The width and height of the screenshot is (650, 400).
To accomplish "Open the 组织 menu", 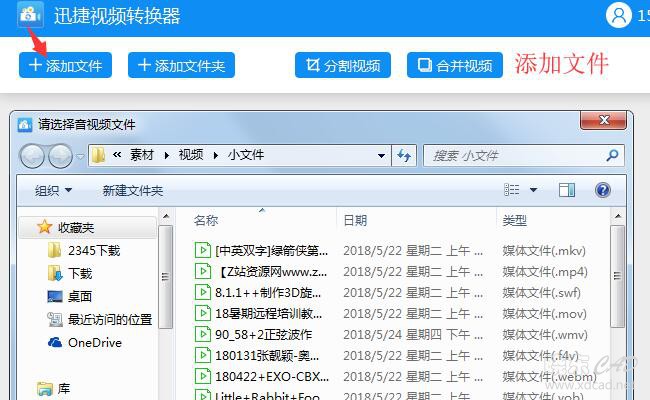I will [53, 190].
